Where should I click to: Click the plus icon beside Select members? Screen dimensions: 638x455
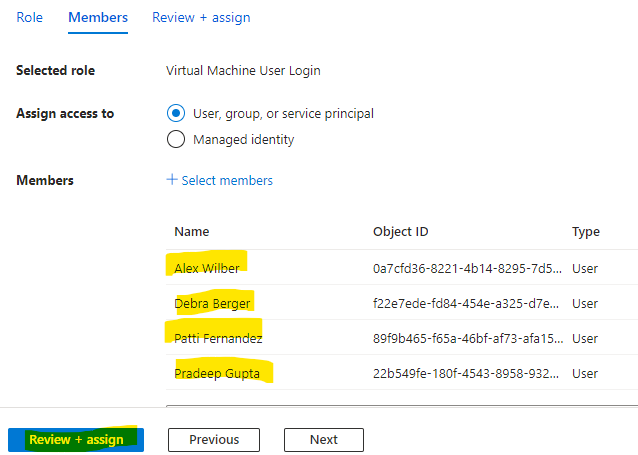click(x=172, y=179)
